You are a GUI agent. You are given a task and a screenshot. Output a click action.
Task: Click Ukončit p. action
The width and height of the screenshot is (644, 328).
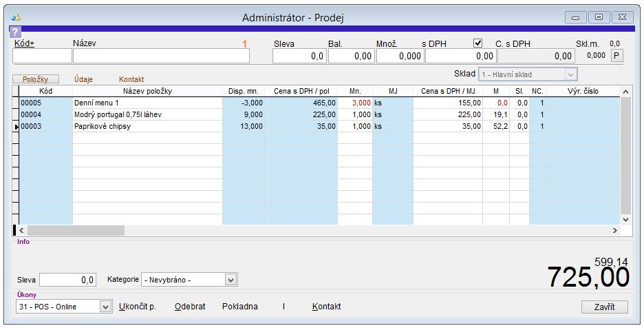click(138, 307)
